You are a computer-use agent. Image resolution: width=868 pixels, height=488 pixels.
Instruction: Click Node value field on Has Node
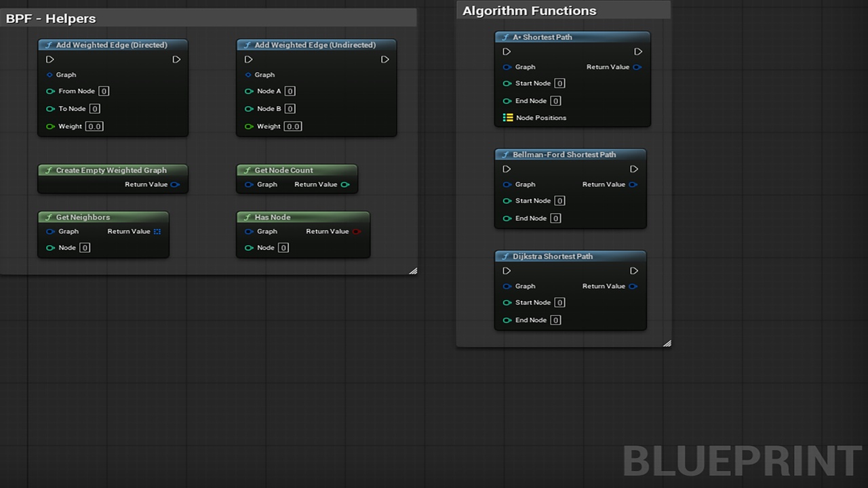(283, 247)
